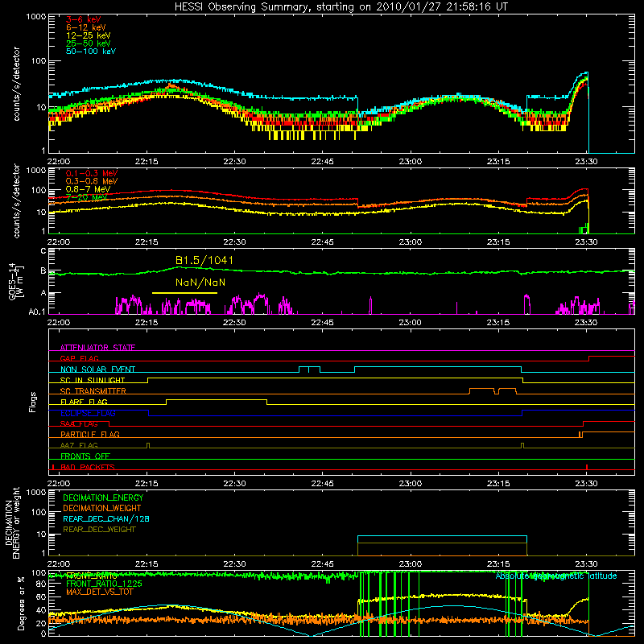Image resolution: width=644 pixels, height=644 pixels.
Task: Select the BAD_PACKETS flag label
Action: click(x=88, y=467)
